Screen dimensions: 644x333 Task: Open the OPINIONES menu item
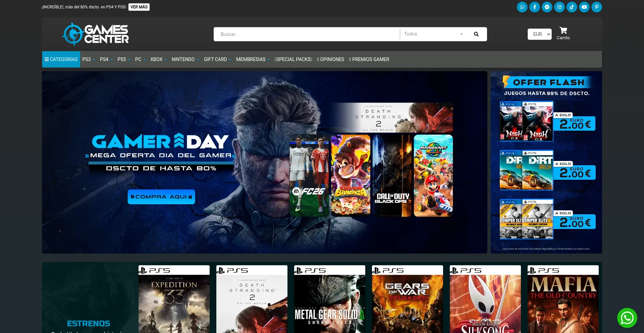(330, 59)
